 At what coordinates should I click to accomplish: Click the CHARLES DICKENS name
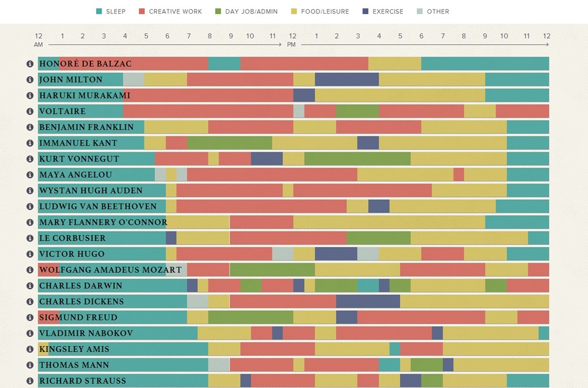click(81, 302)
